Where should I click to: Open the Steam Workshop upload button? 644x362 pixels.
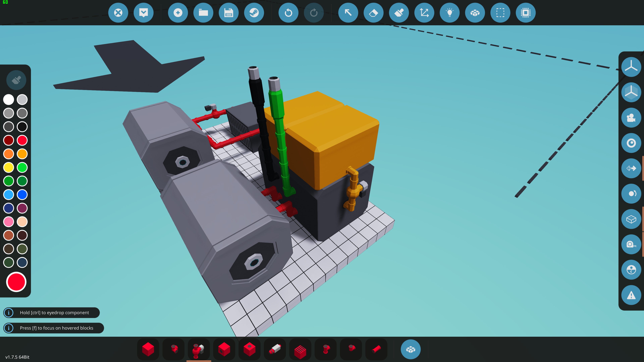pos(254,13)
